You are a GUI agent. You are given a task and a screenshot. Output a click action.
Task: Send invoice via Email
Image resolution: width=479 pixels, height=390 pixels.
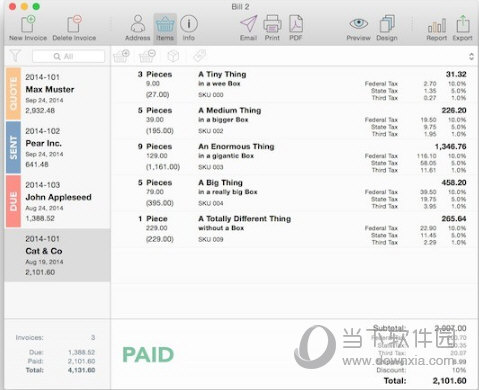point(248,28)
